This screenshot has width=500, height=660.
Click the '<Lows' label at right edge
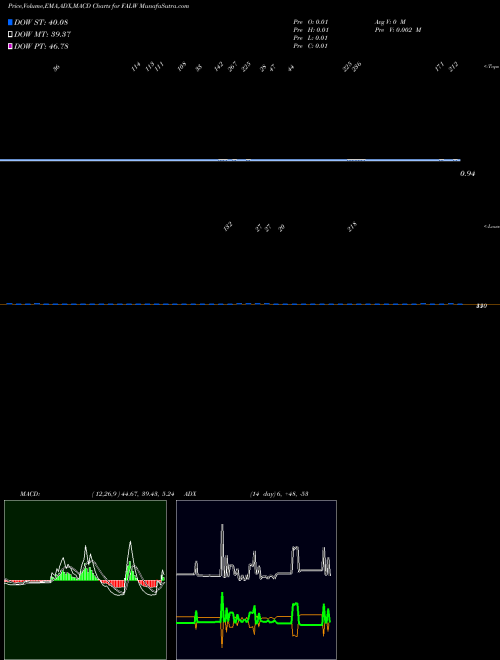pos(491,226)
